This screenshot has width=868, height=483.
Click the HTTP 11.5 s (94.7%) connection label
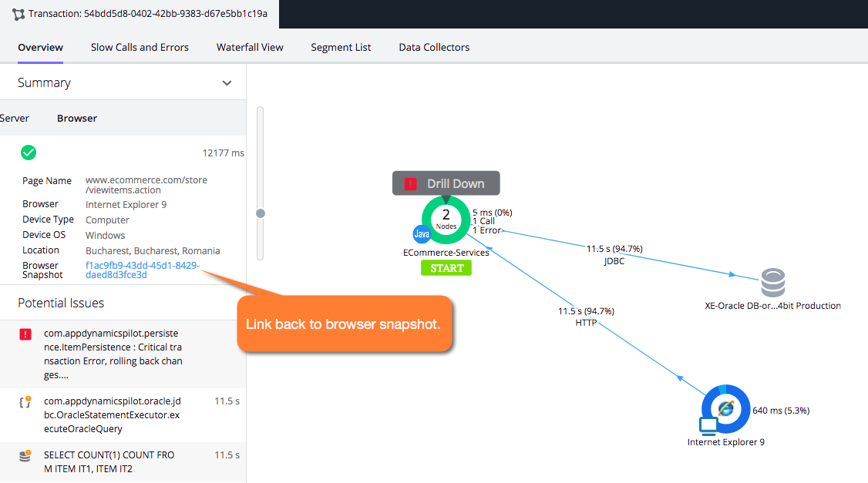[x=586, y=317]
